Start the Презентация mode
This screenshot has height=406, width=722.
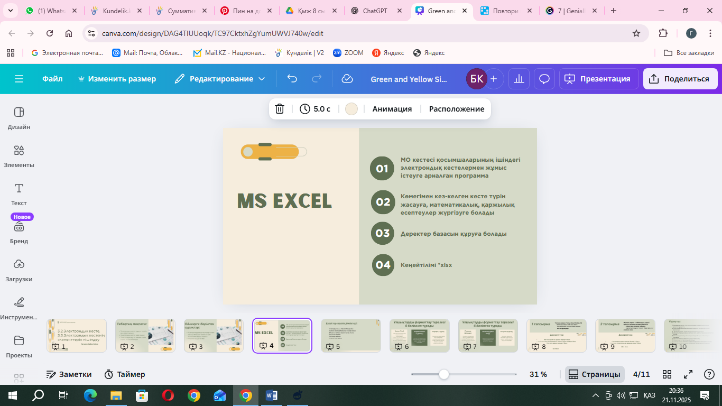[x=598, y=79]
